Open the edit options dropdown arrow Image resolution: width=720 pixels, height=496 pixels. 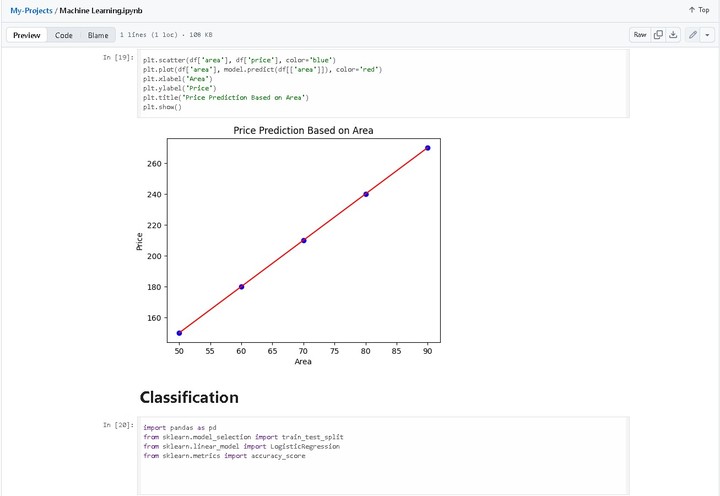tap(708, 35)
